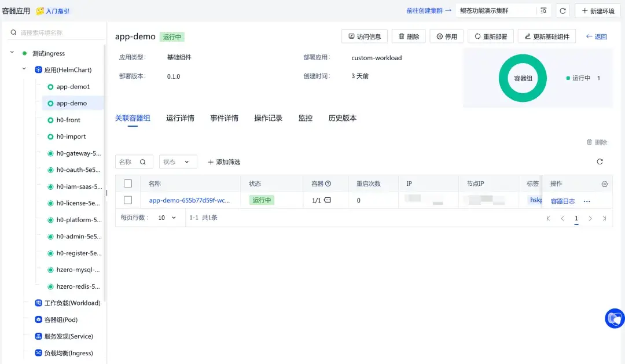Click the 应用(HelmChart) icon
This screenshot has width=625, height=364.
[38, 70]
